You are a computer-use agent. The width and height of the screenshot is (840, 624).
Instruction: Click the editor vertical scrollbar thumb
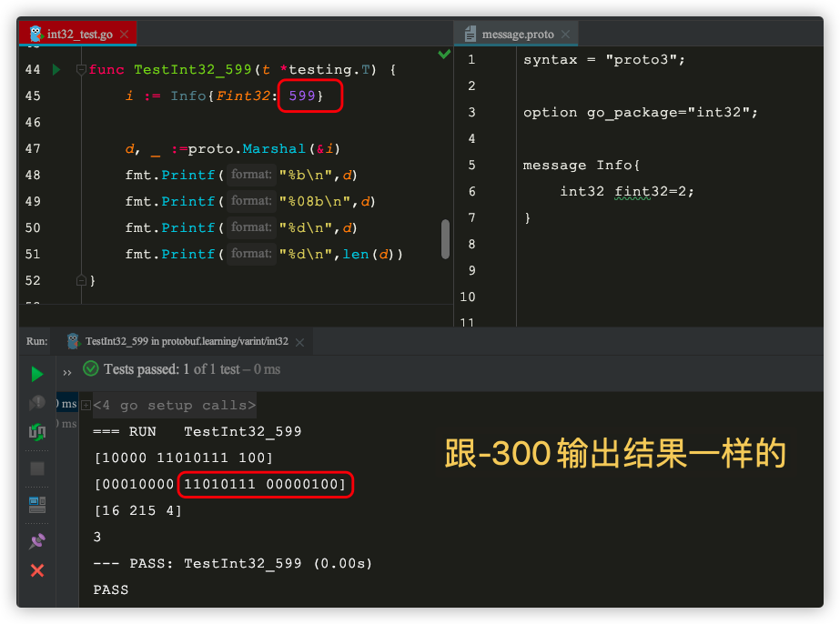coord(445,239)
